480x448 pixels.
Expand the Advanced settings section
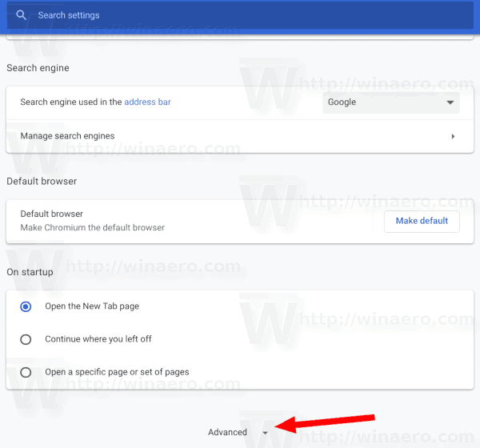(x=228, y=432)
